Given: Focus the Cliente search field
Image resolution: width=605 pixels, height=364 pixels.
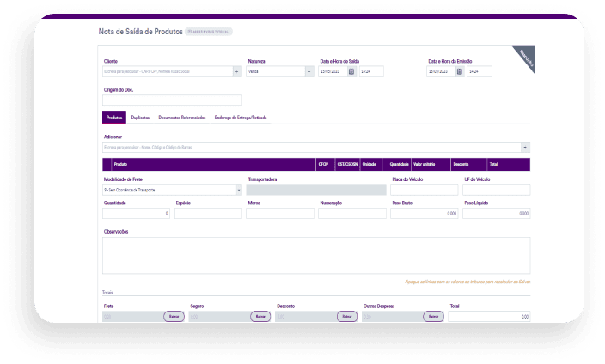Looking at the screenshot, I should 168,71.
